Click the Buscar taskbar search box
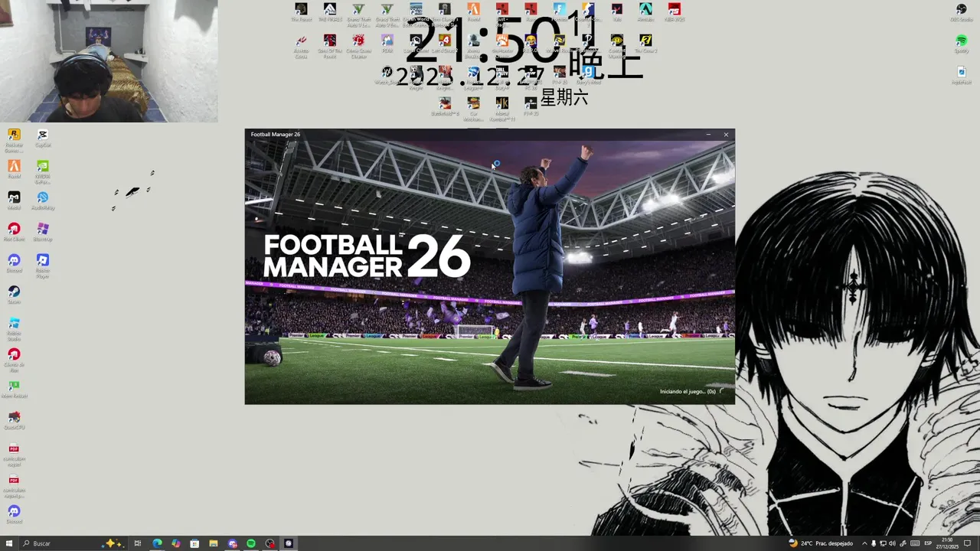980x551 pixels. coord(73,543)
